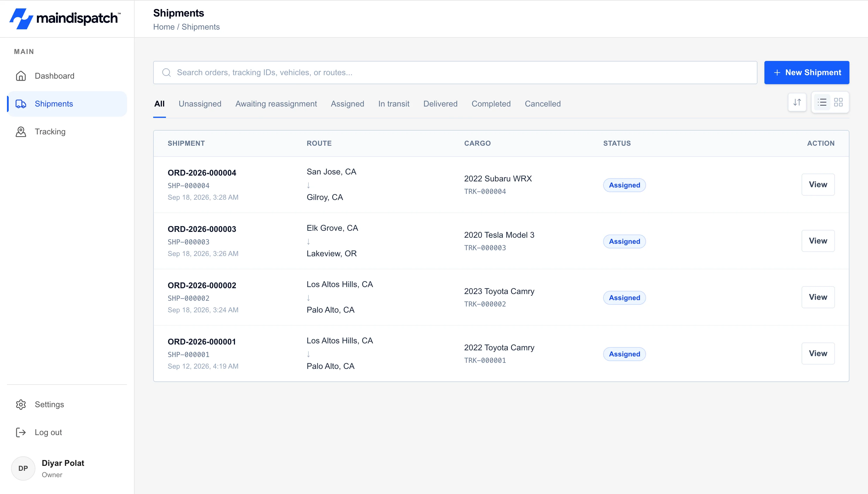Click the Settings gear icon
This screenshot has height=494, width=868.
click(21, 404)
